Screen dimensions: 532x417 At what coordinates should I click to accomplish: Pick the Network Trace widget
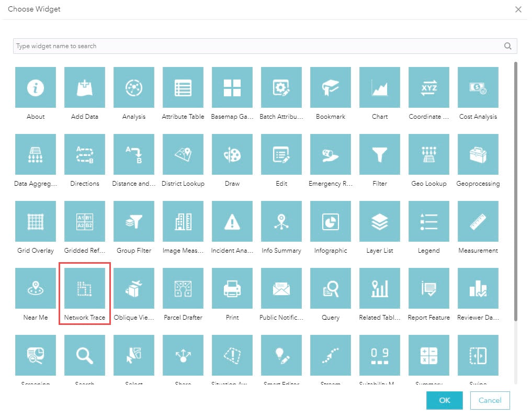[85, 288]
